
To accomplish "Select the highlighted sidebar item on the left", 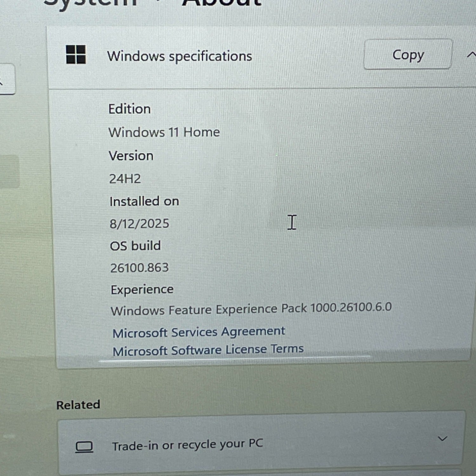I will pyautogui.click(x=9, y=171).
